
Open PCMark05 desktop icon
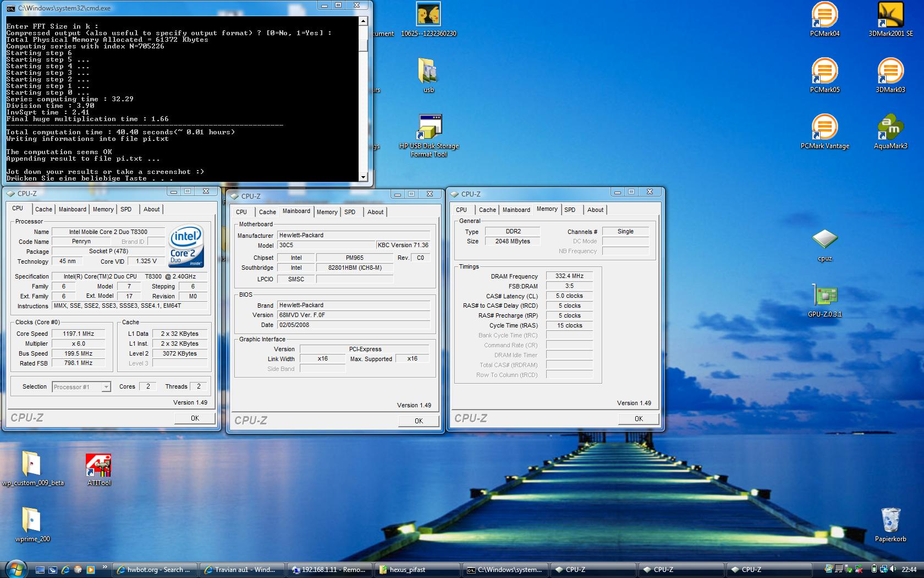tap(824, 75)
